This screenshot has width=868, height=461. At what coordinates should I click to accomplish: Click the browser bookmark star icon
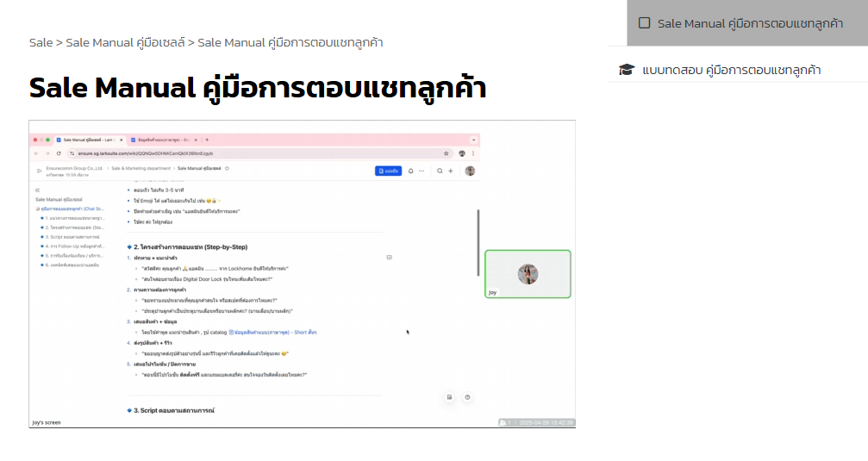446,153
